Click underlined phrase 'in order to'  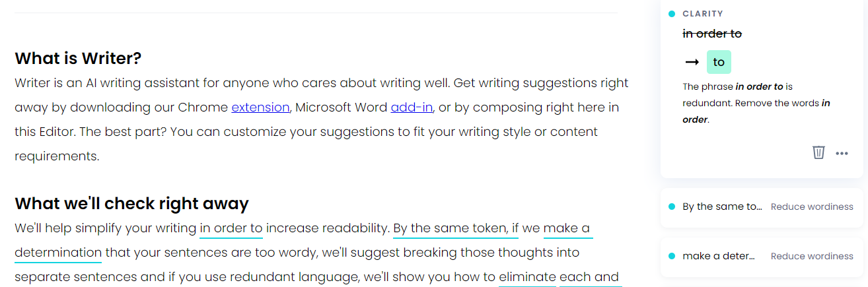[231, 228]
